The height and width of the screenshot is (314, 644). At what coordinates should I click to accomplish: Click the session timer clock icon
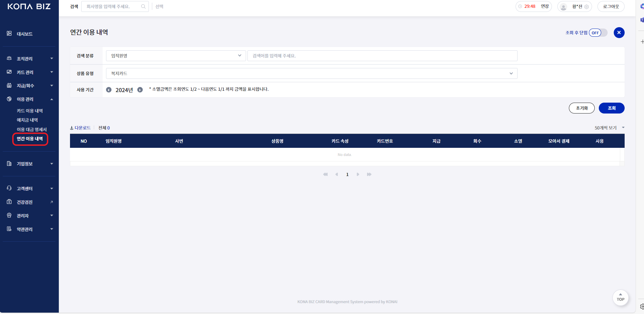click(520, 6)
